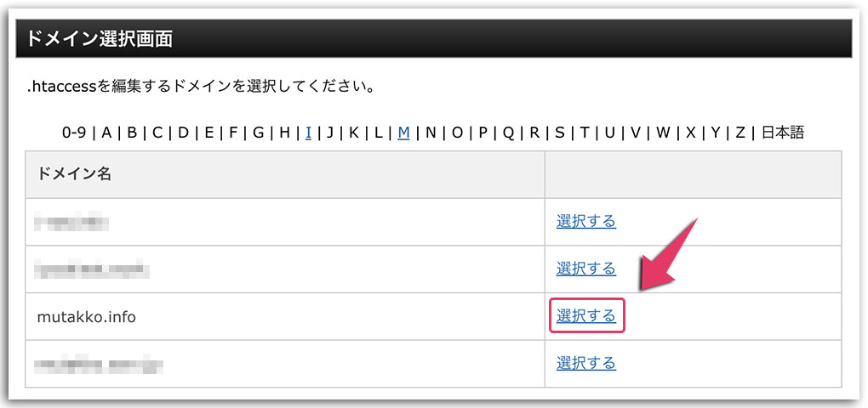
Task: Select the 日本語 index entry
Action: 782,133
